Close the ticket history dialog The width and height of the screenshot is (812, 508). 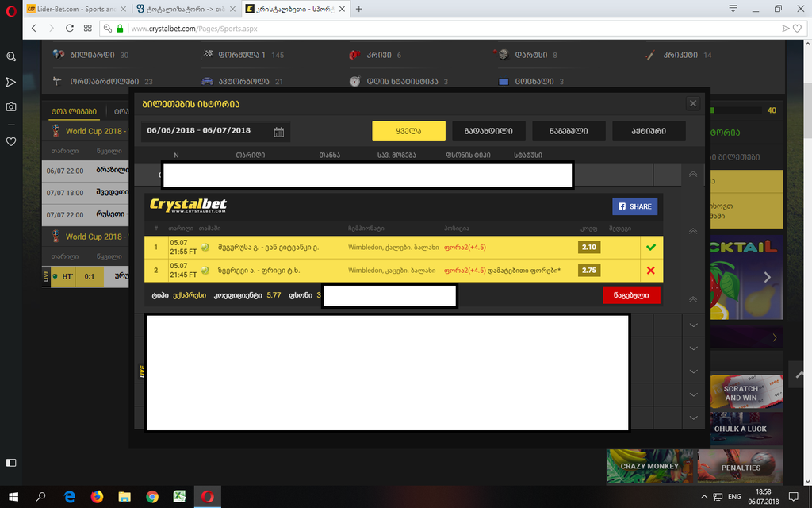coord(693,103)
